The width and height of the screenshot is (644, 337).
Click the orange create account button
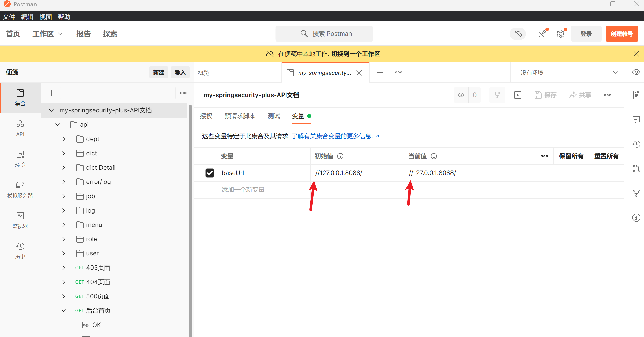click(x=622, y=34)
